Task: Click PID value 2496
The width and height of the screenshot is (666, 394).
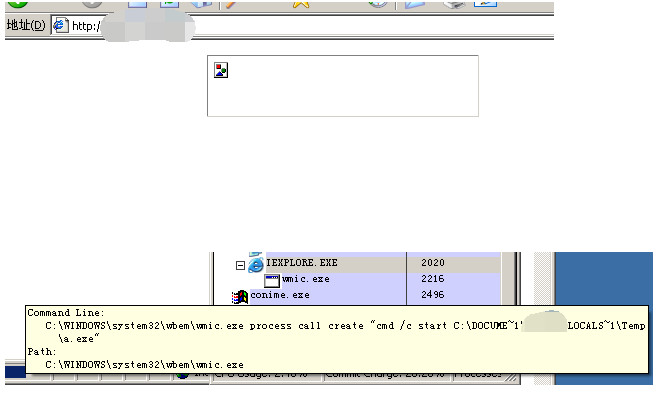Action: [433, 295]
